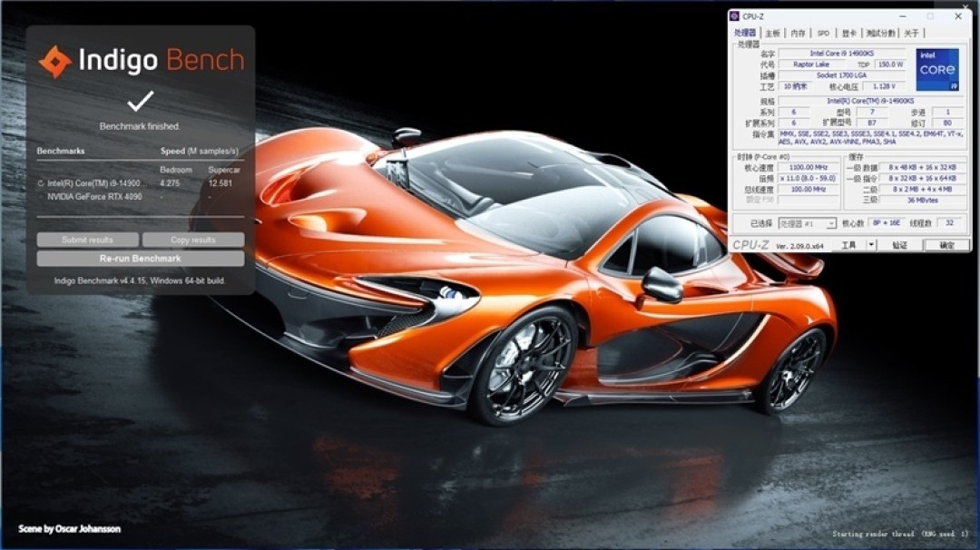The width and height of the screenshot is (980, 550).
Task: Click the specification field 'Intel(R) Core(TM) i9-14900KS'
Action: (870, 101)
